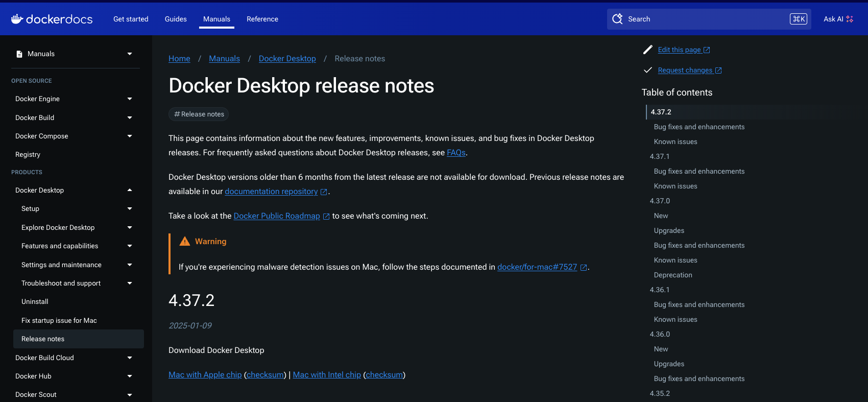This screenshot has height=402, width=868.
Task: Click the Docker Desktop breadcrumb link
Action: pyautogui.click(x=287, y=59)
